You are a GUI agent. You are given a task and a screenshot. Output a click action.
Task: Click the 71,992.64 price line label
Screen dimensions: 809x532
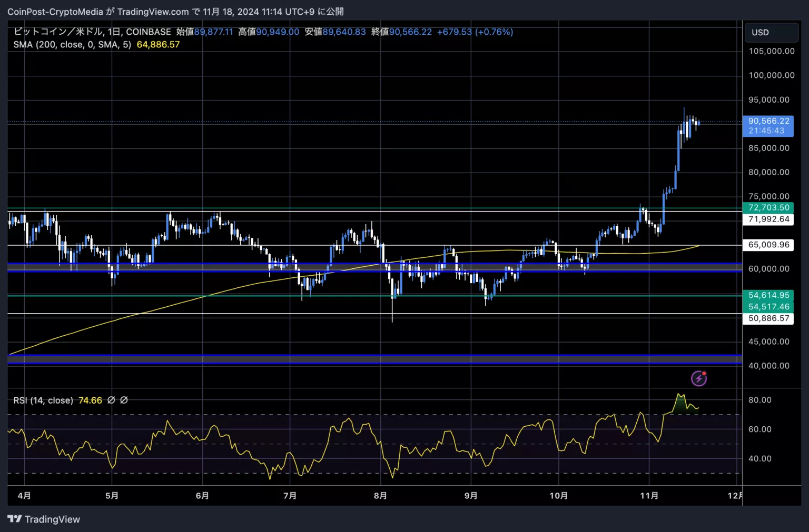(x=768, y=219)
